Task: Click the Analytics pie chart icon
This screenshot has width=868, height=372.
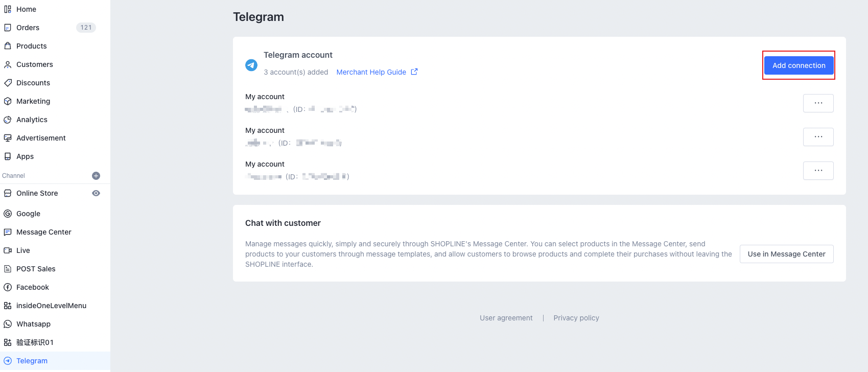Action: click(8, 120)
